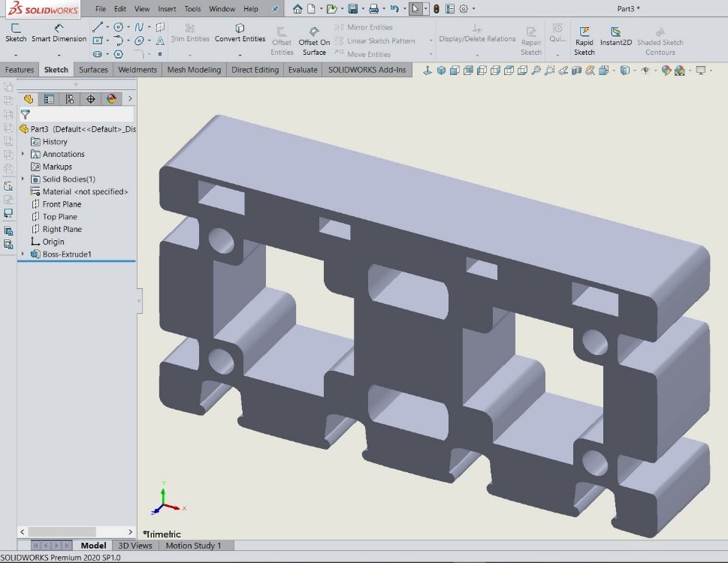Select the Origin tree item

click(47, 242)
